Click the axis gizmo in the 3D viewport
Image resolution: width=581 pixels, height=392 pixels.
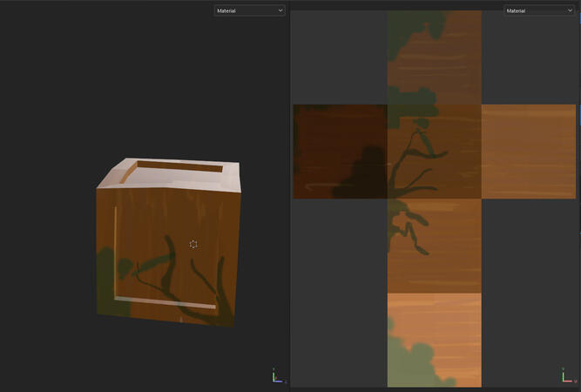pos(276,375)
